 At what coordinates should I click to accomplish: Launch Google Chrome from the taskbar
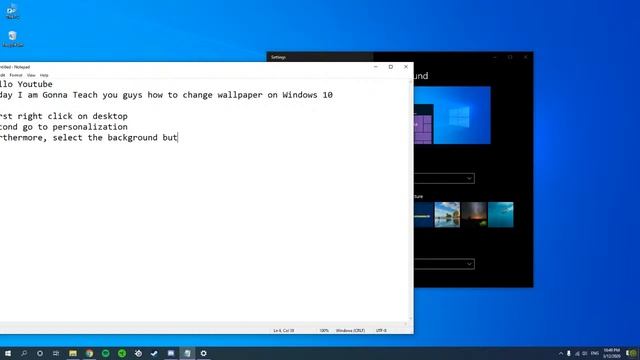(x=89, y=353)
